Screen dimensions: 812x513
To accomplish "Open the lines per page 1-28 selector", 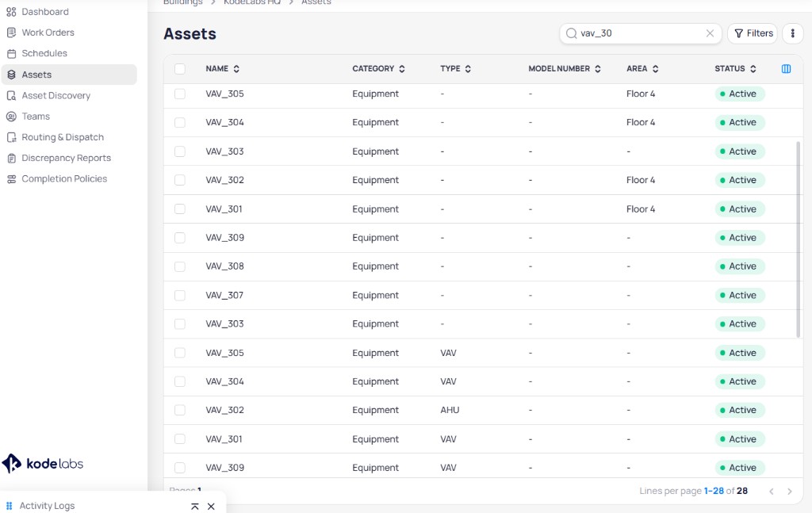I will pyautogui.click(x=714, y=491).
